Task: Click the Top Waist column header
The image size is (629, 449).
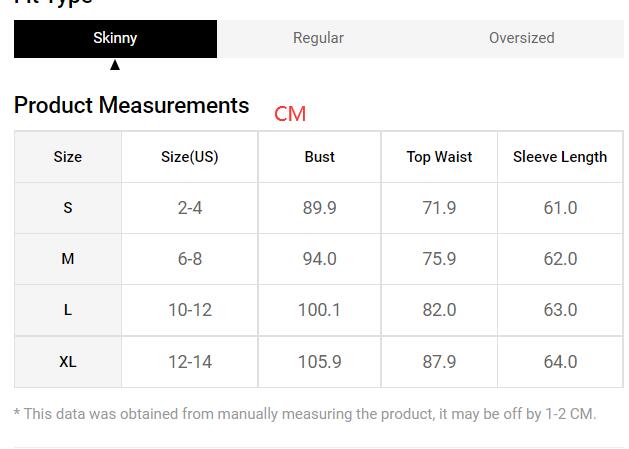Action: (439, 156)
